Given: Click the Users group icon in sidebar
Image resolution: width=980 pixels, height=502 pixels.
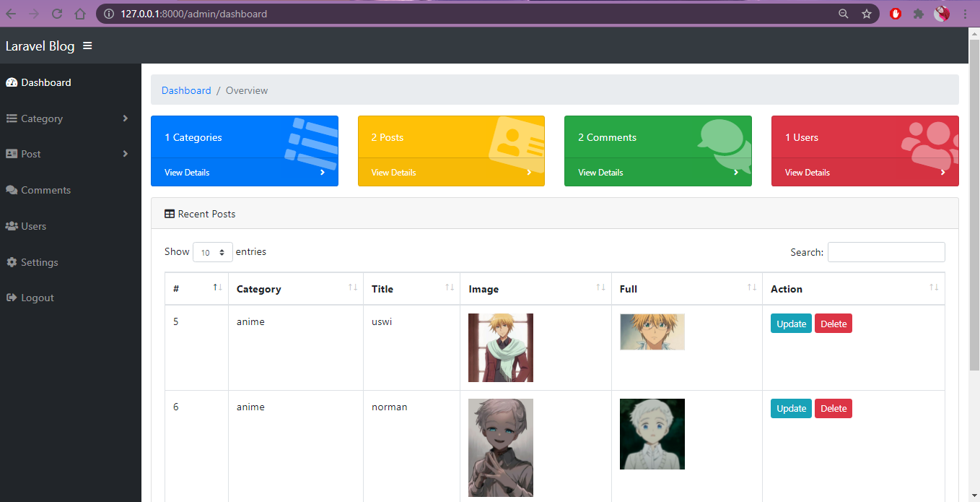Looking at the screenshot, I should [x=12, y=226].
